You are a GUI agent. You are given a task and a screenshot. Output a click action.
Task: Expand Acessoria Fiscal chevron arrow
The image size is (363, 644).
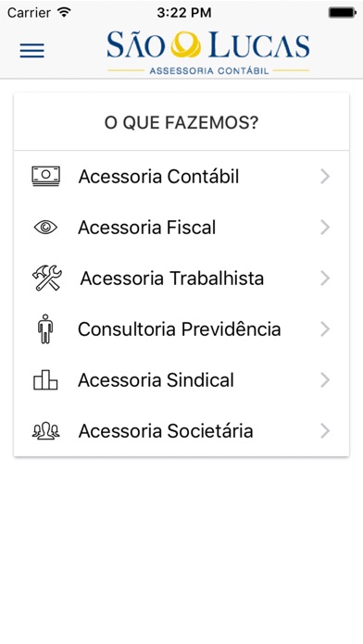(x=325, y=227)
